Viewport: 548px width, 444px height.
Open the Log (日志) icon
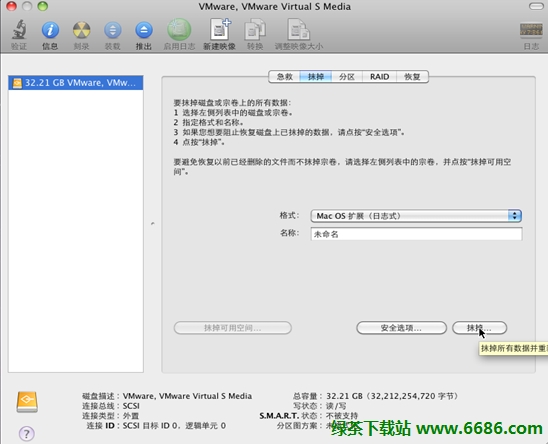[x=531, y=30]
